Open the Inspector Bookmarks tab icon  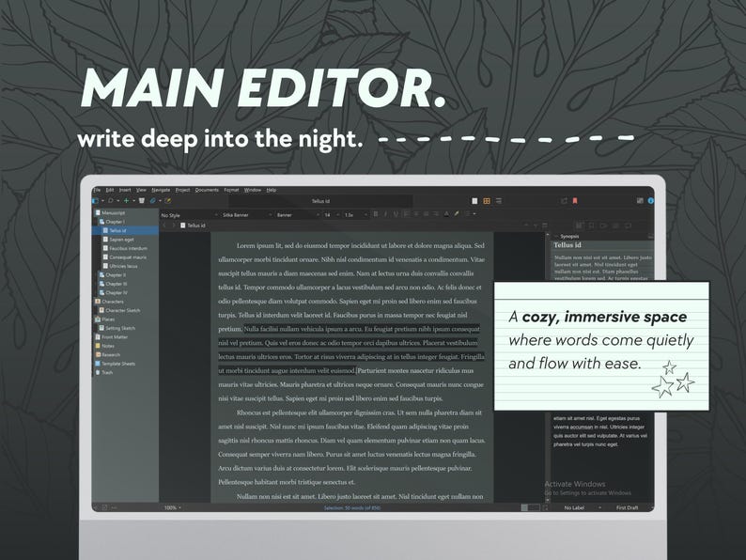591,226
